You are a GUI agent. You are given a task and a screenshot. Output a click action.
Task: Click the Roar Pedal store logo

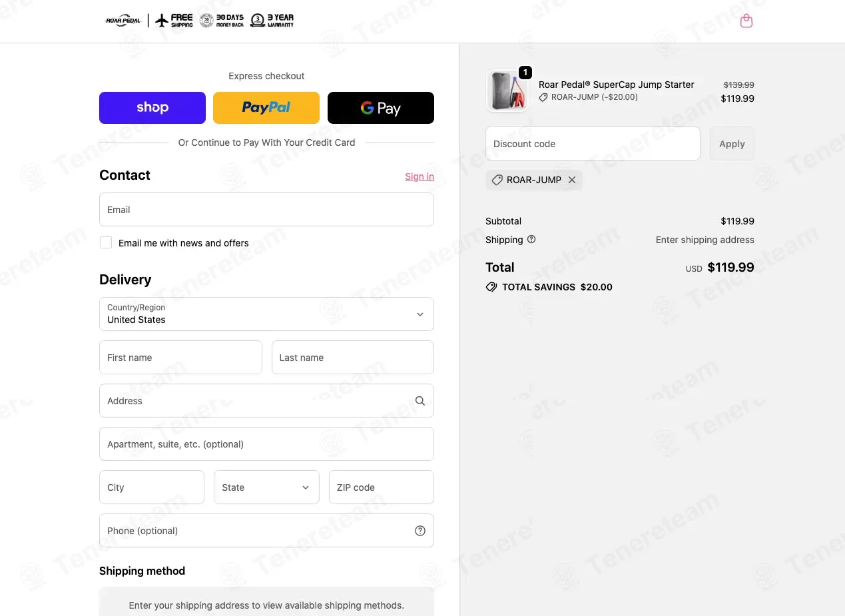124,21
